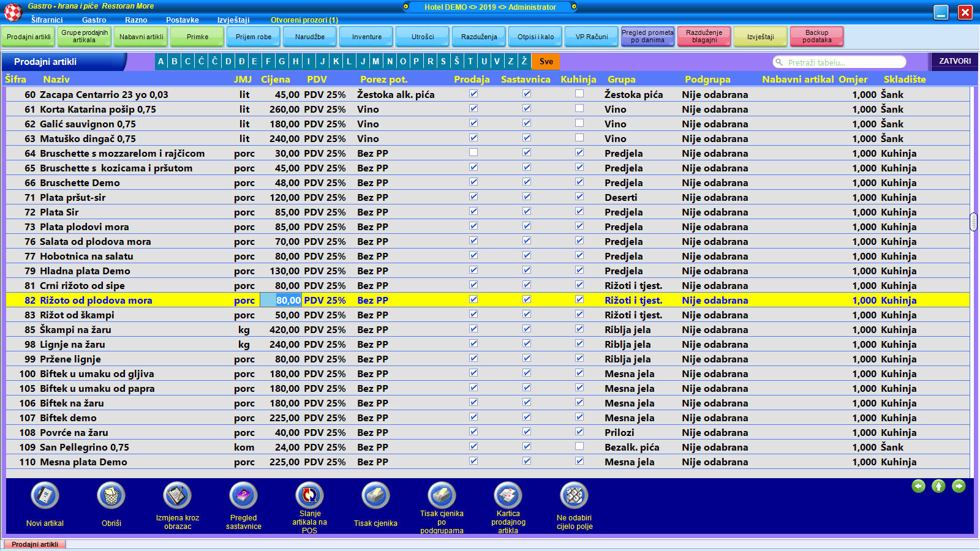Click the Novi artikal icon
This screenshot has width=980, height=551.
(x=45, y=496)
